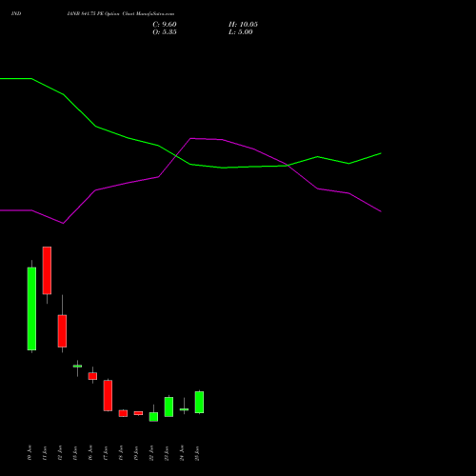Click the 10 Jan date label

30,453
